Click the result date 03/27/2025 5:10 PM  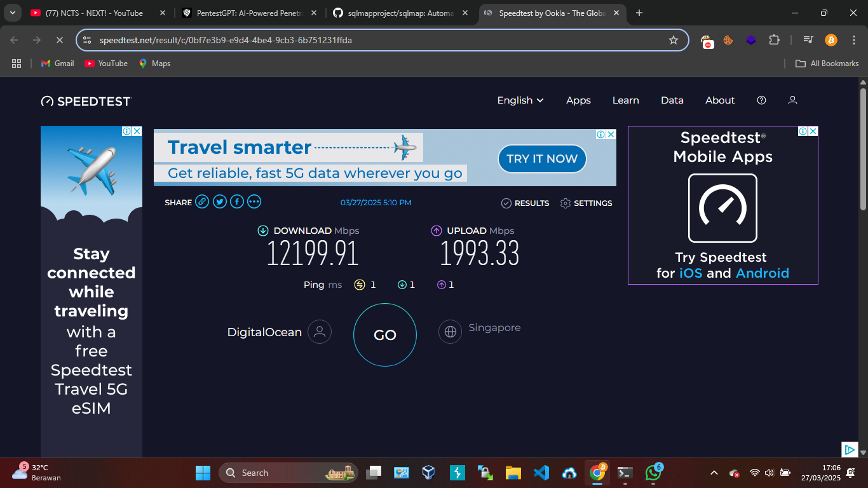[x=376, y=203]
